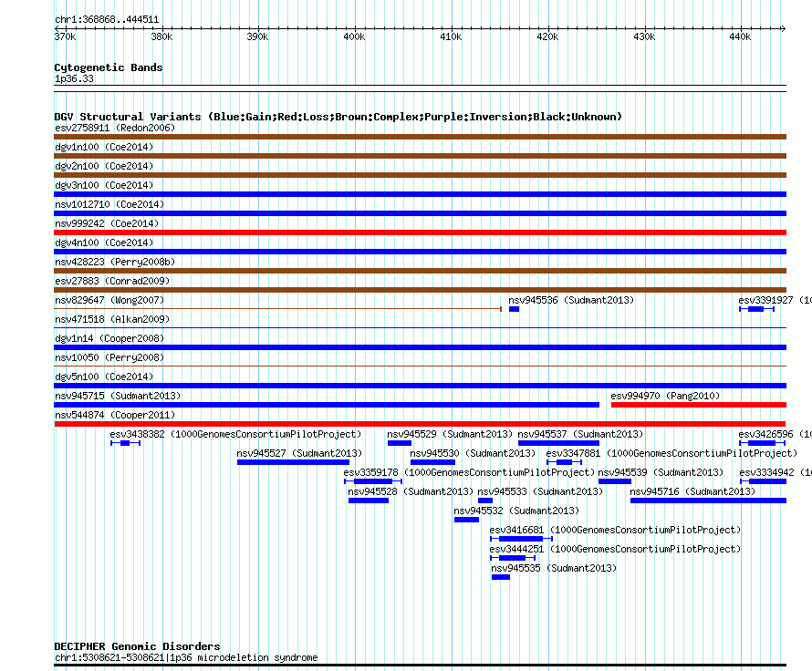Select esv27883 (Conrad2009) variant
This screenshot has height=671, width=812.
(x=112, y=281)
